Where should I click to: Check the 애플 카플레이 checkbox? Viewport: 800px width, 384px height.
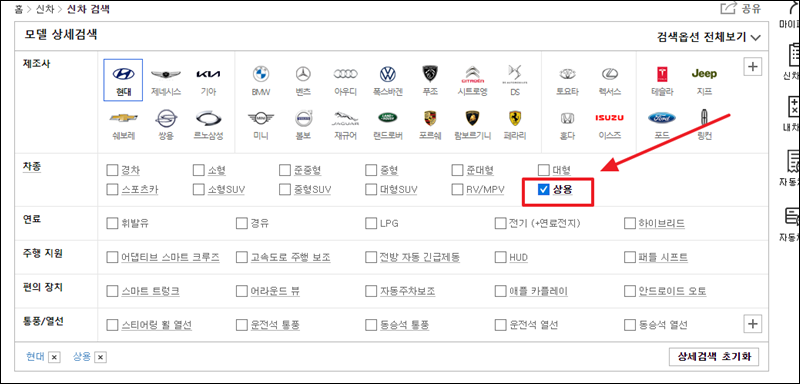[500, 291]
